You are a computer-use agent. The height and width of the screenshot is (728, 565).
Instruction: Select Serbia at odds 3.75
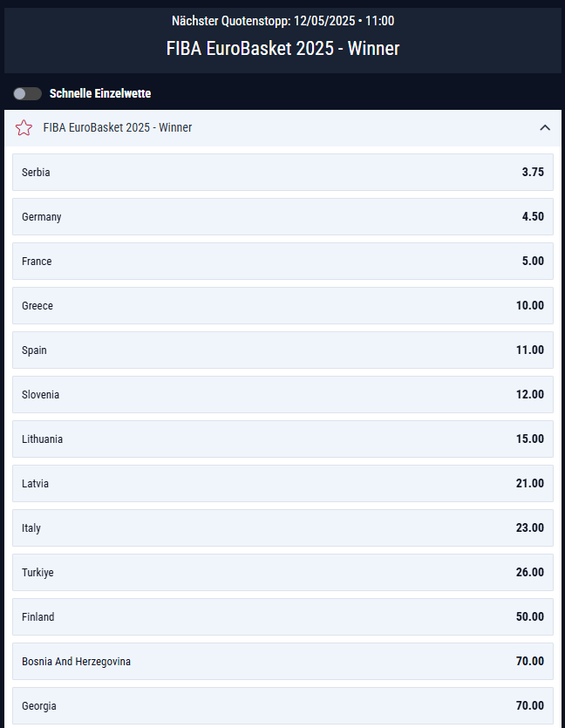click(282, 173)
